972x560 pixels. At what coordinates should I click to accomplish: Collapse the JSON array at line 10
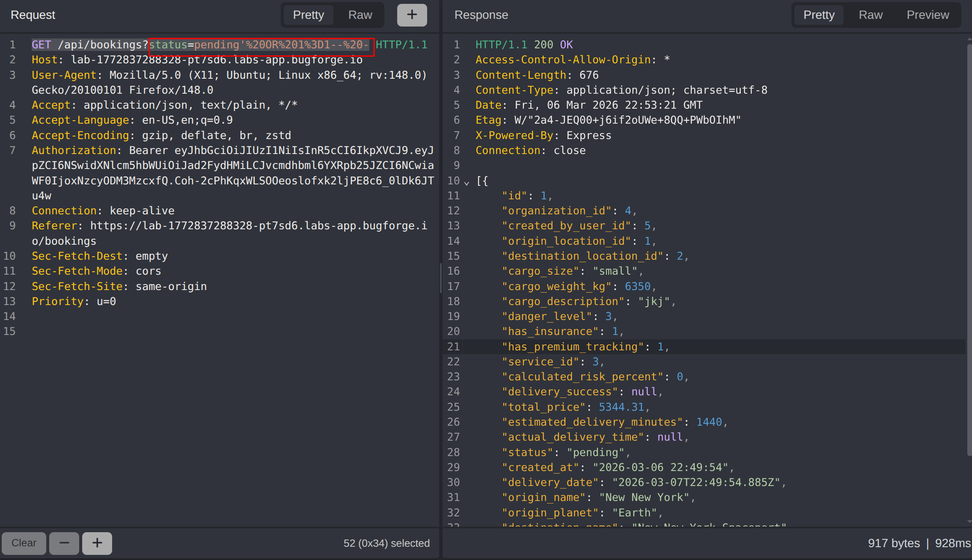(467, 182)
